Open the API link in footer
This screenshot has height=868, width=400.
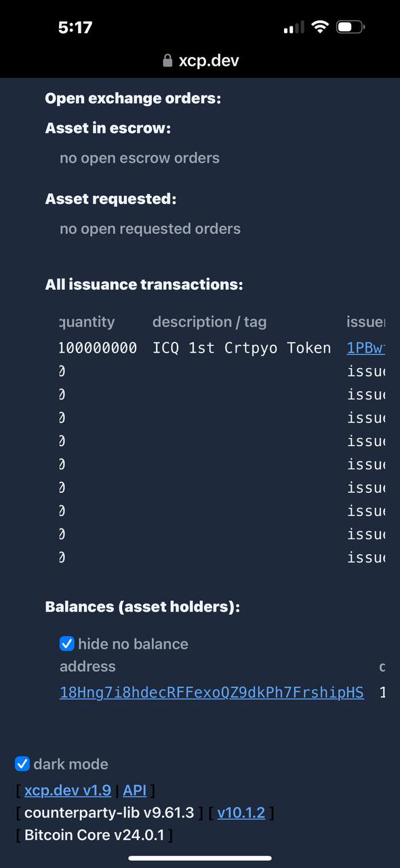pos(135,790)
